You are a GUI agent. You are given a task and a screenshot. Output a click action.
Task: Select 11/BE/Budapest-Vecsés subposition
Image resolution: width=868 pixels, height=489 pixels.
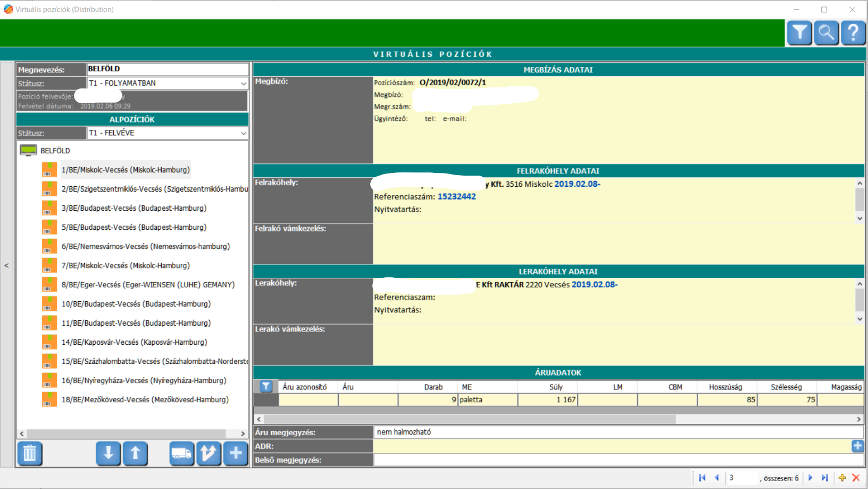click(136, 323)
